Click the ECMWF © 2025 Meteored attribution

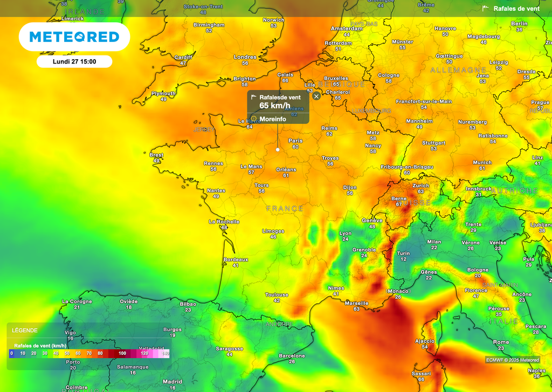point(512,360)
